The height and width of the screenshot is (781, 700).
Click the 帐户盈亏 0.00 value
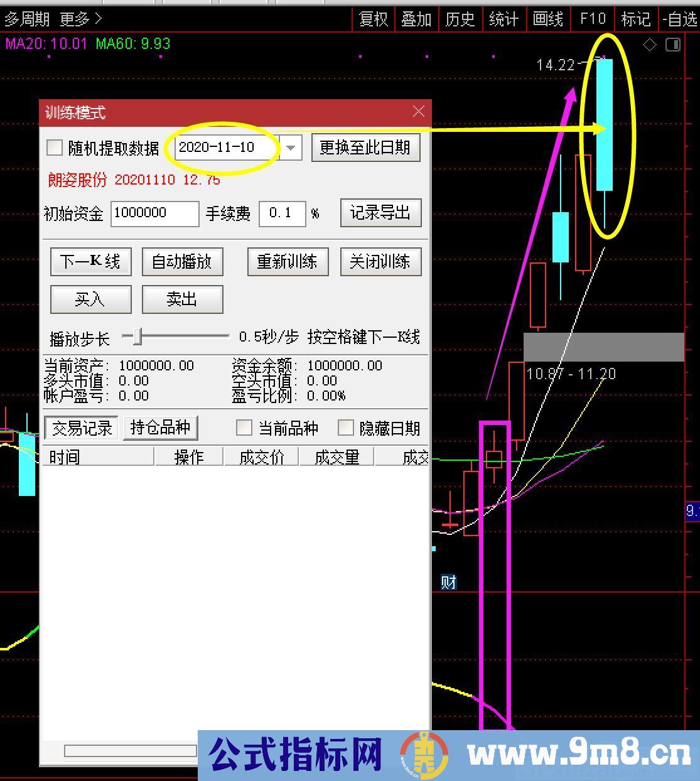pyautogui.click(x=134, y=396)
